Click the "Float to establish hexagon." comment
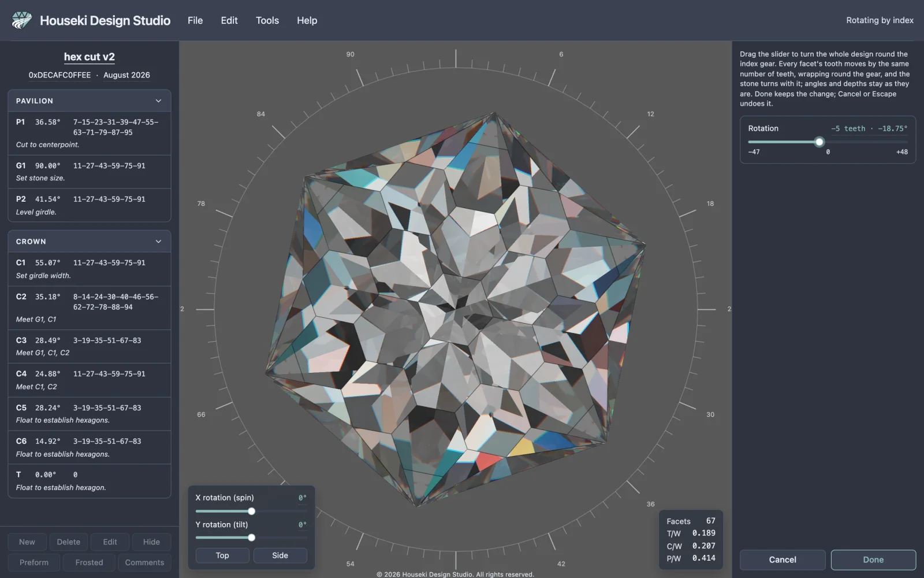Screen dimensions: 924x578 pyautogui.click(x=61, y=488)
